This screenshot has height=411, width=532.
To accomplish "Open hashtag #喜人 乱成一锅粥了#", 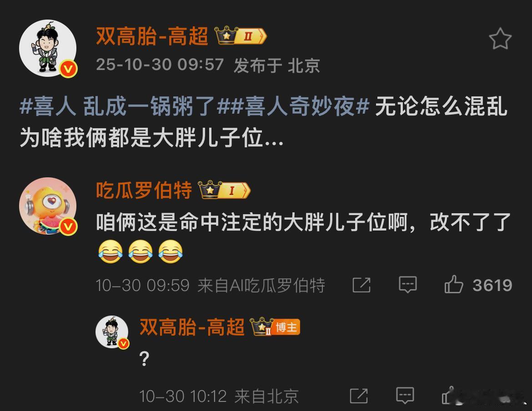I will pyautogui.click(x=118, y=106).
